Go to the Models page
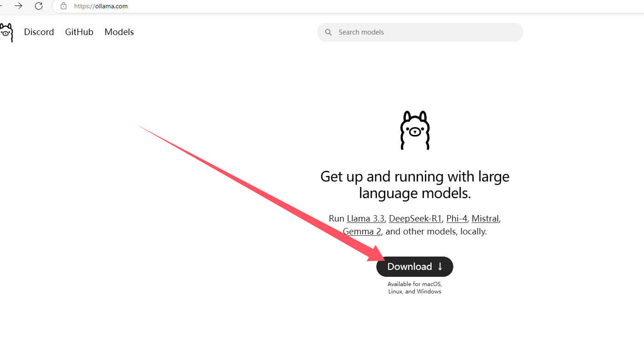Viewport: 644px width, 339px height. 119,32
